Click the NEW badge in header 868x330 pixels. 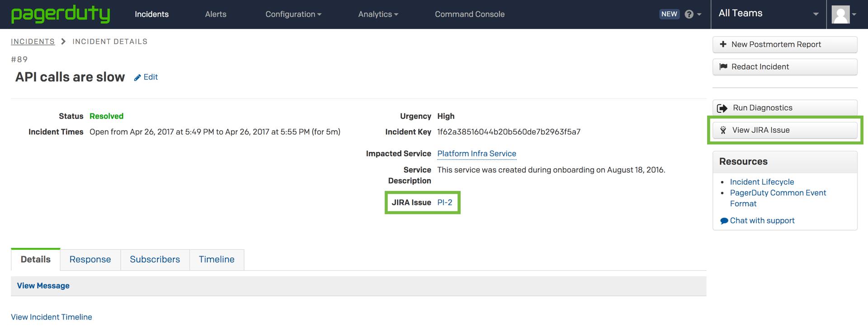pyautogui.click(x=669, y=14)
